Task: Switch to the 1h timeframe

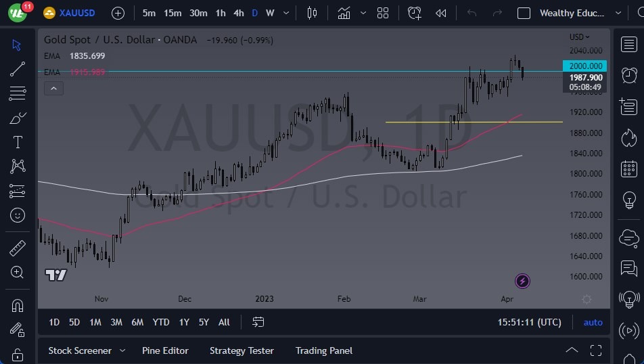Action: [x=221, y=13]
